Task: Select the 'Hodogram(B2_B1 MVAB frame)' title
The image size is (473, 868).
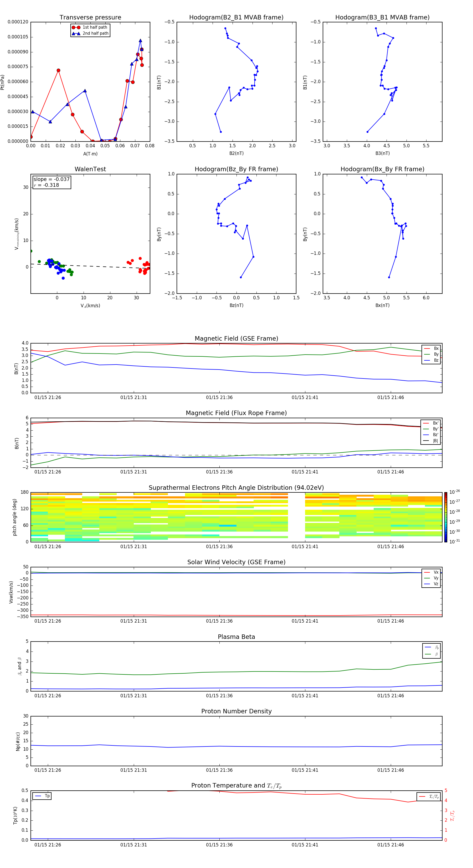Action: (236, 18)
